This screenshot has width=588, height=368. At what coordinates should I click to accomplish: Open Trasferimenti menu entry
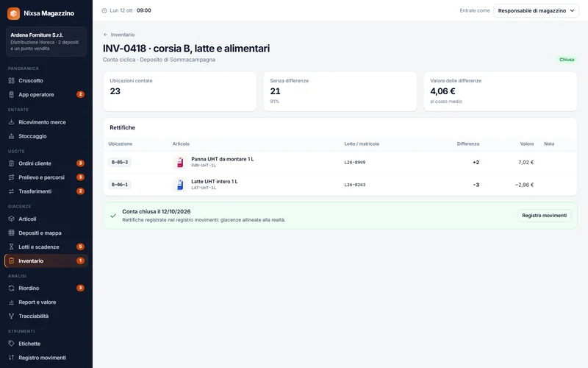coord(46,191)
